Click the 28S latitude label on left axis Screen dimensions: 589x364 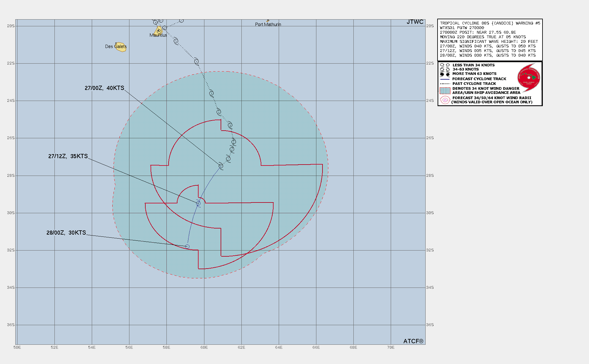tap(11, 176)
